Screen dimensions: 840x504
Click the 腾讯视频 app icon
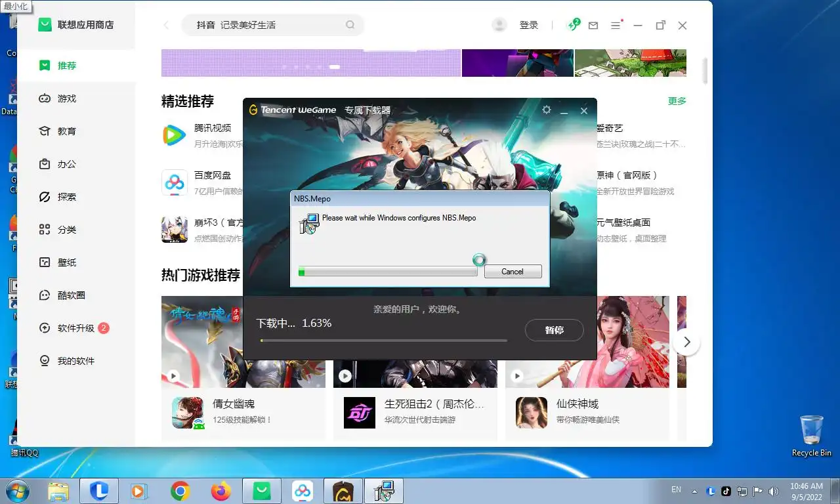pos(175,135)
